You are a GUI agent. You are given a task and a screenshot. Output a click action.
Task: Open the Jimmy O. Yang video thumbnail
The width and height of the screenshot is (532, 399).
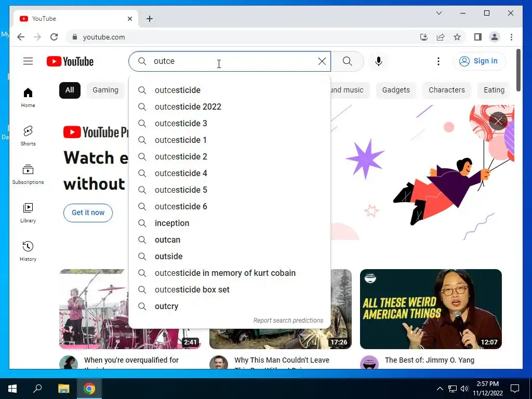[431, 309]
